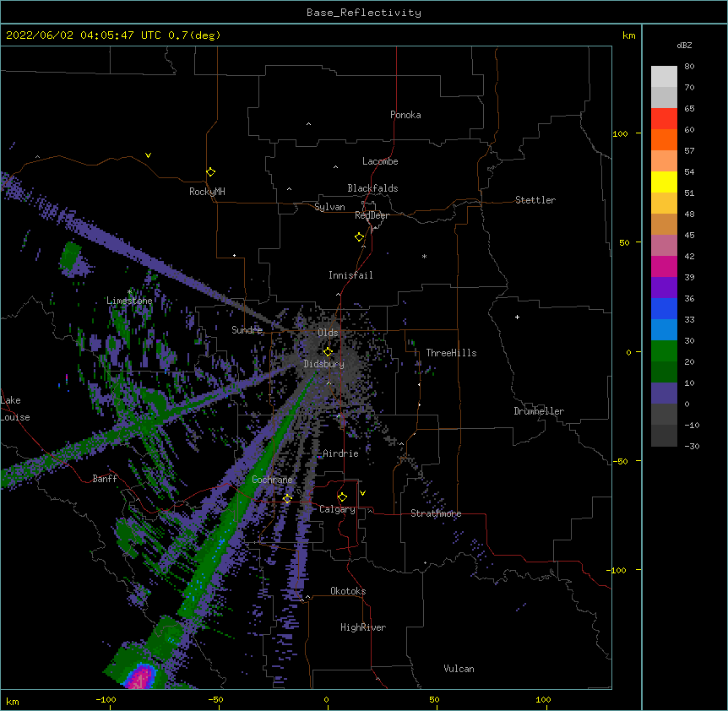Click the Lacombe city label
Viewport: 728px width, 711px height.
[380, 161]
